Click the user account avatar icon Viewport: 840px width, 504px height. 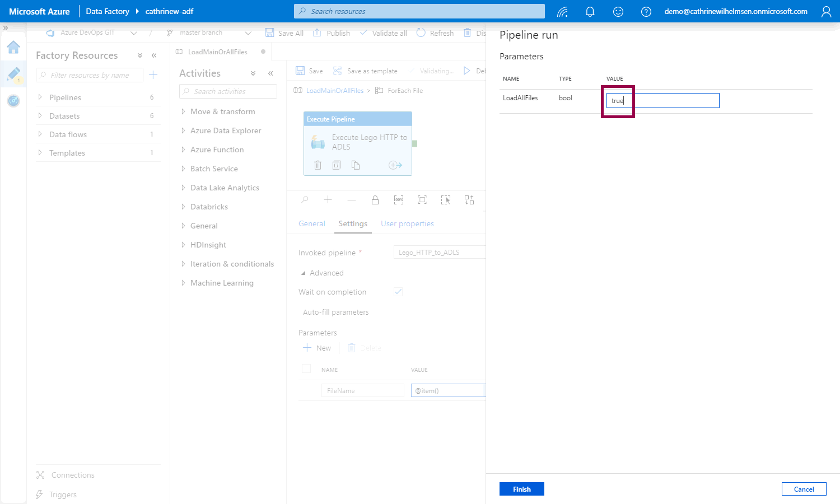pyautogui.click(x=826, y=12)
